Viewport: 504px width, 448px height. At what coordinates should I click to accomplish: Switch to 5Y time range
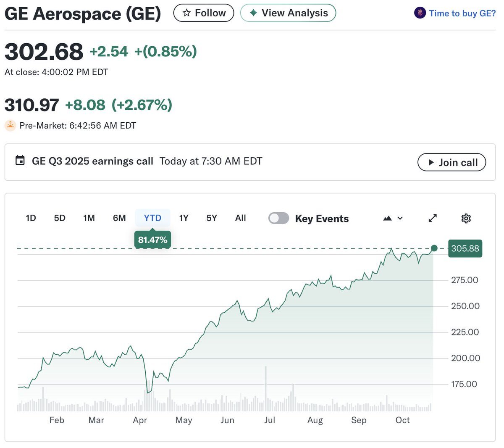click(x=212, y=218)
